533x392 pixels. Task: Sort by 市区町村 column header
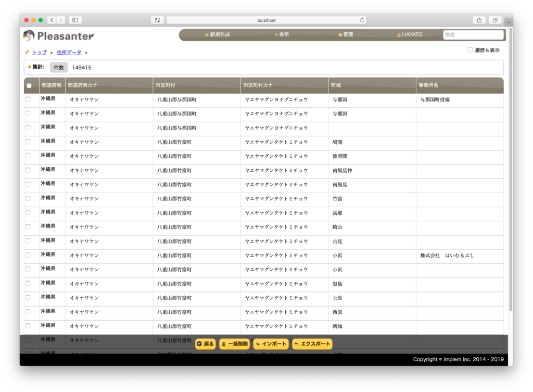click(197, 85)
